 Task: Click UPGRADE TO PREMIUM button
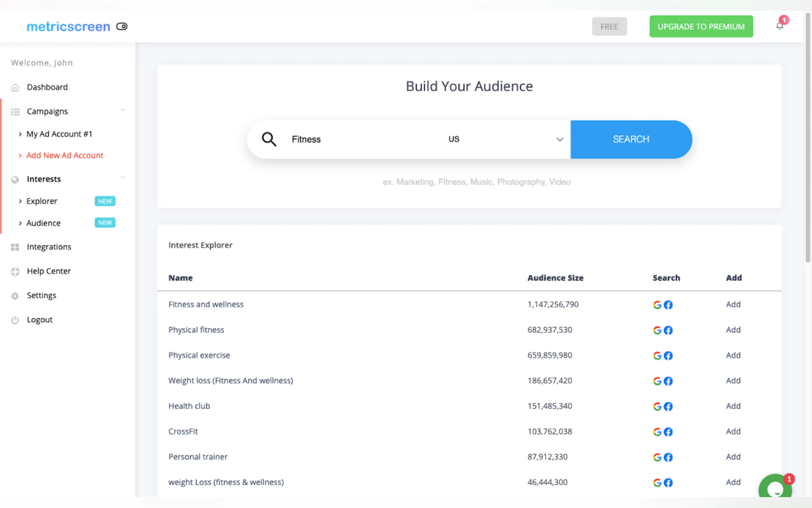pyautogui.click(x=701, y=27)
